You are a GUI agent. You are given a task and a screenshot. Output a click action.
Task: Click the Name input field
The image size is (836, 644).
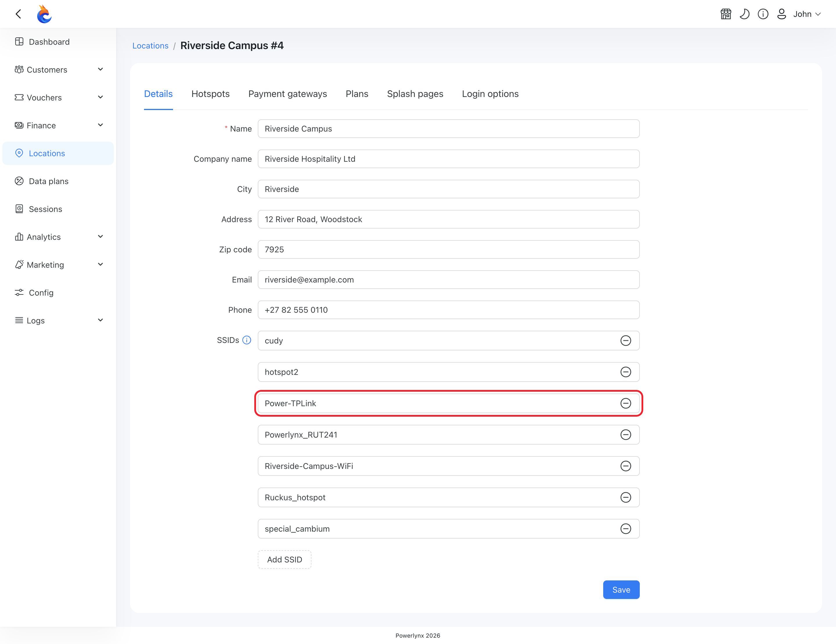point(448,129)
